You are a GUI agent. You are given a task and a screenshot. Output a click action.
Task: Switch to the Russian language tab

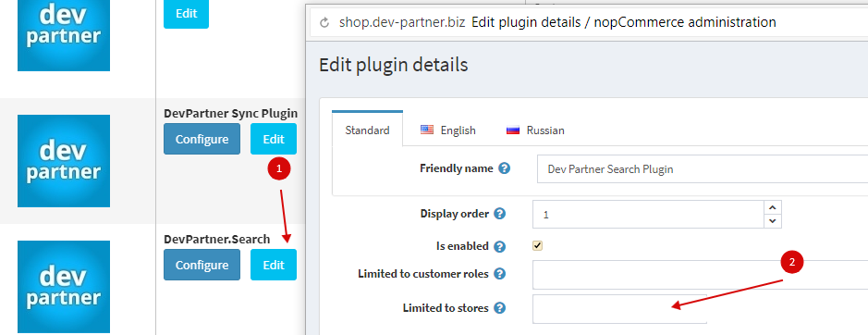535,130
